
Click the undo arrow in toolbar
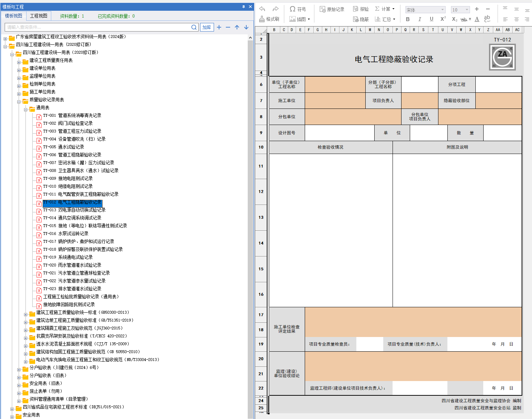pos(262,9)
